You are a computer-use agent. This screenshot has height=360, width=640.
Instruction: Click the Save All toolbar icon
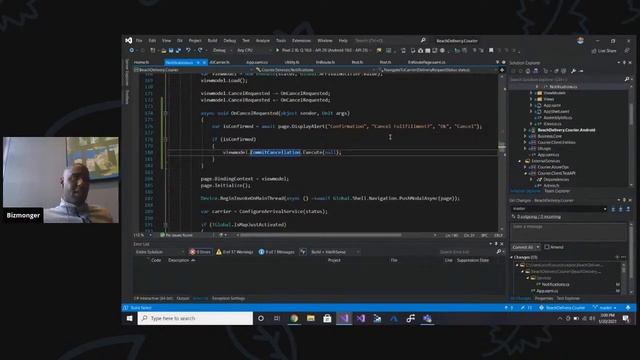[x=178, y=50]
